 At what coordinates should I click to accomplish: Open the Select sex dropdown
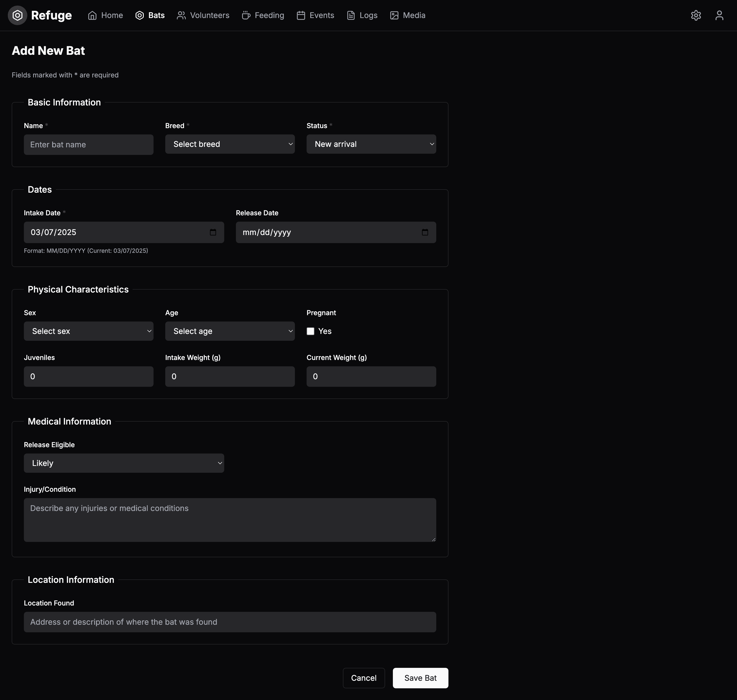(x=88, y=331)
